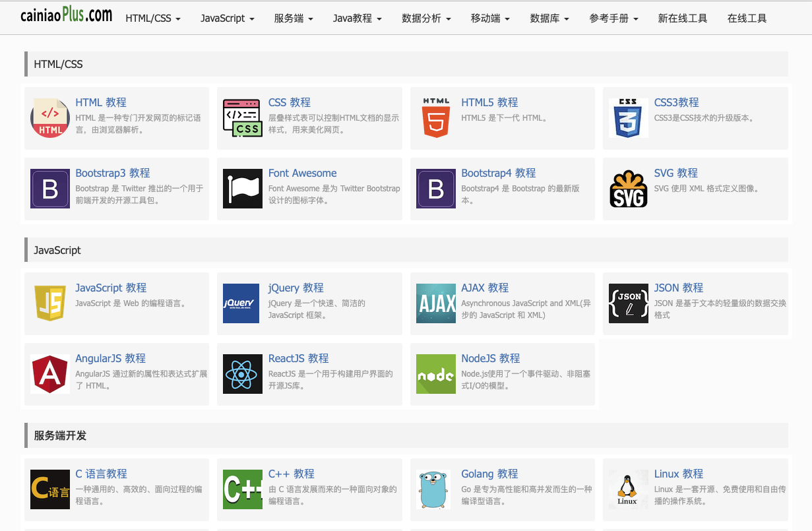Open the Linux 教程 link
Screen dimensions: 812x531
679,474
